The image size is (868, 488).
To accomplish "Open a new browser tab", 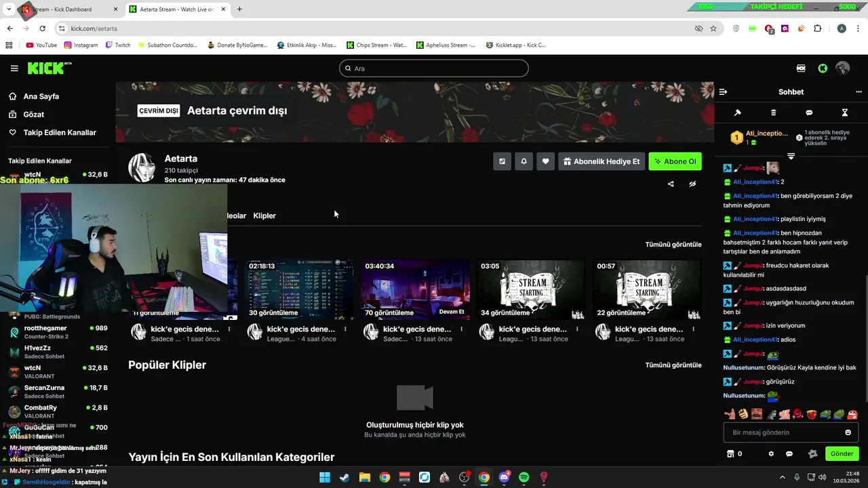I will point(239,9).
